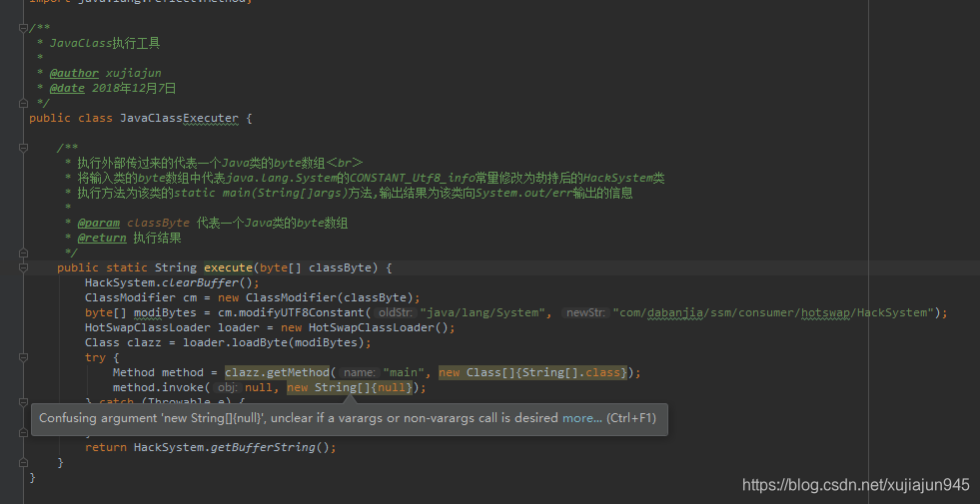Screen dimensions: 980x504
Task: Click the "main" string literal
Action: 404,373
